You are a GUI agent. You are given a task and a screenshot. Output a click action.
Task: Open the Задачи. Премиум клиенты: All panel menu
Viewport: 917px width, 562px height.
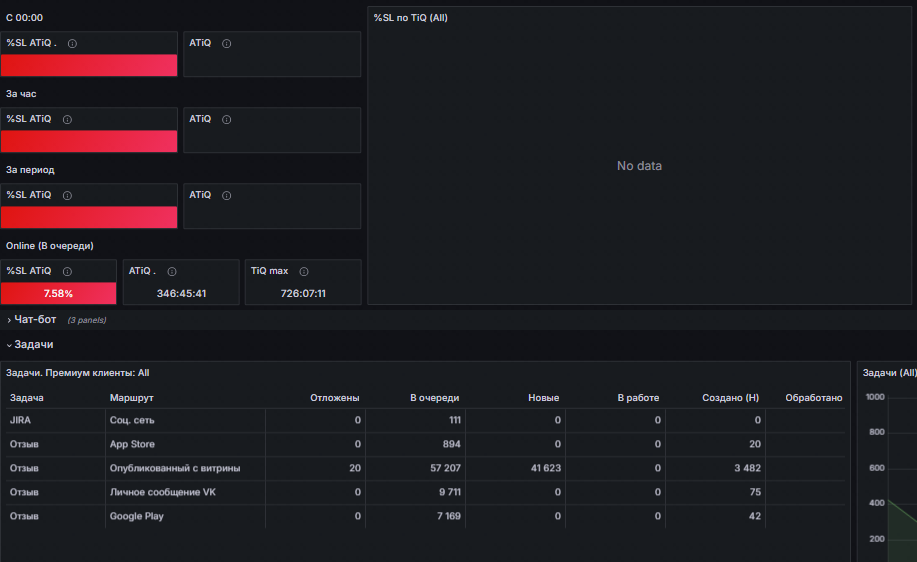[x=77, y=373]
